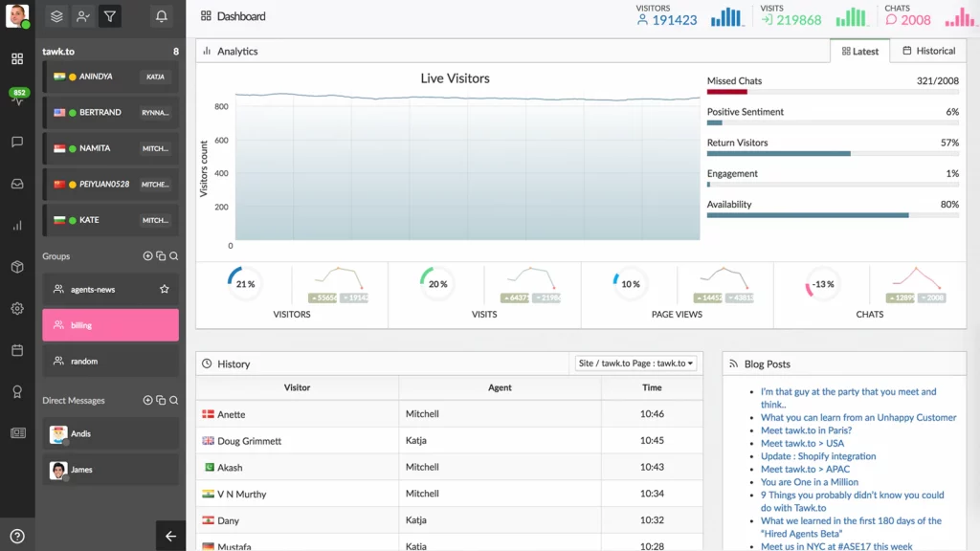Add a new group with plus icon

click(147, 256)
